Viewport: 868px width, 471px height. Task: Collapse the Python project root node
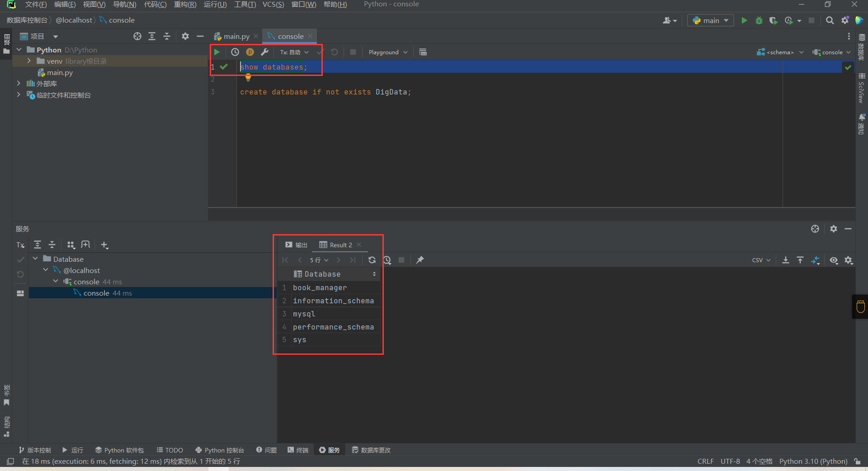pos(19,50)
